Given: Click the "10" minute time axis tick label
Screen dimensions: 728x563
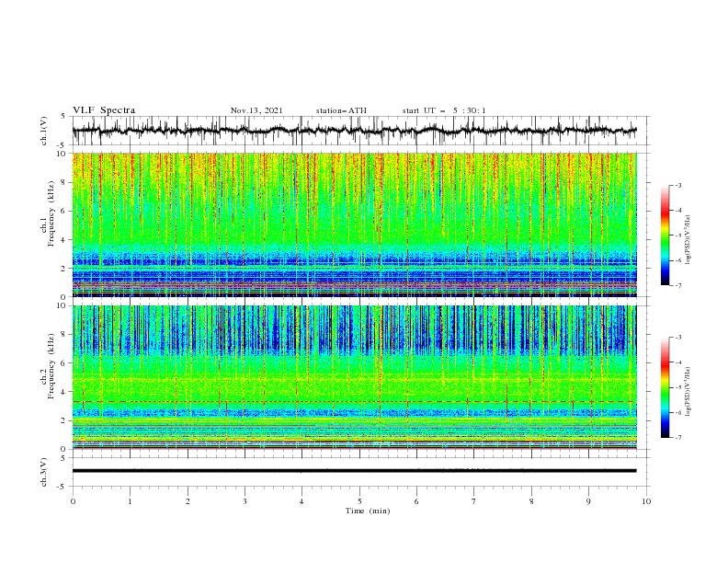Looking at the screenshot, I should click(646, 501).
